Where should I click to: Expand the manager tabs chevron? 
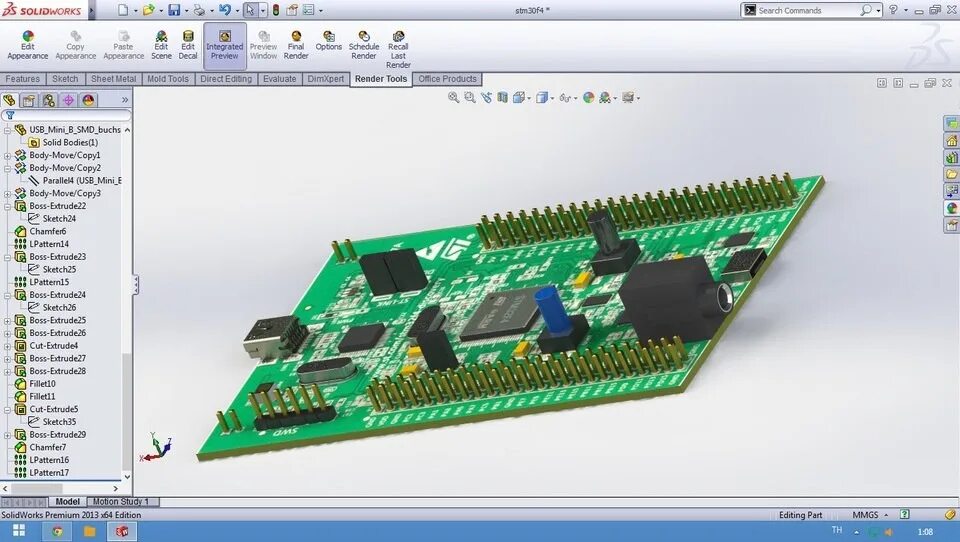click(125, 100)
